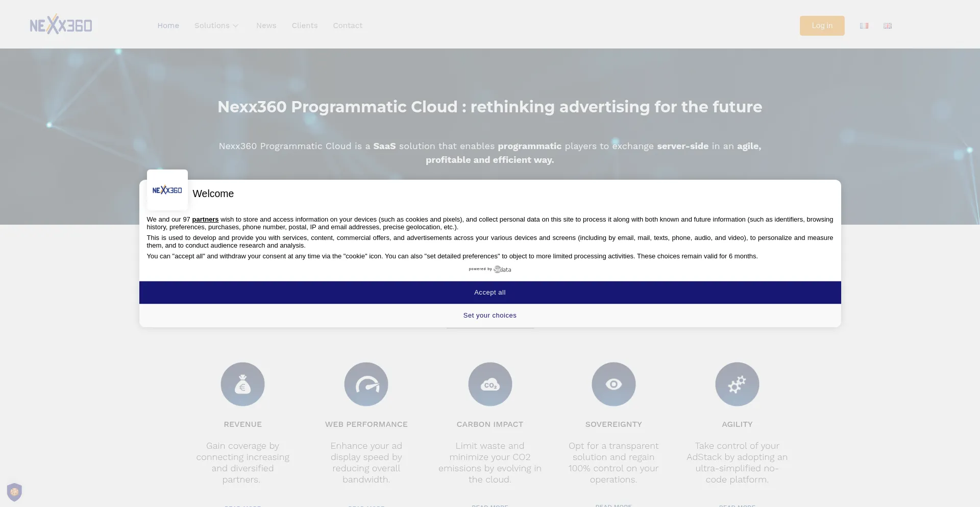
Task: Select the Web Performance speedometer icon
Action: coord(366,384)
